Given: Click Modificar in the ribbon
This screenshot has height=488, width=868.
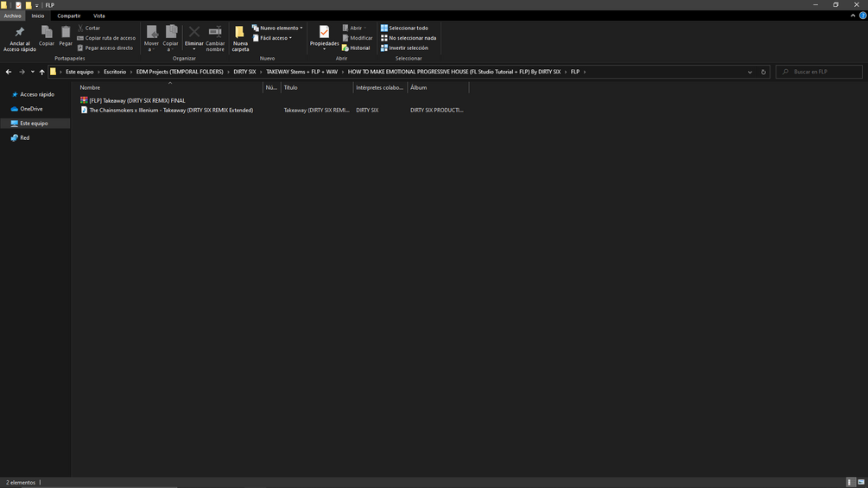Looking at the screenshot, I should 357,38.
